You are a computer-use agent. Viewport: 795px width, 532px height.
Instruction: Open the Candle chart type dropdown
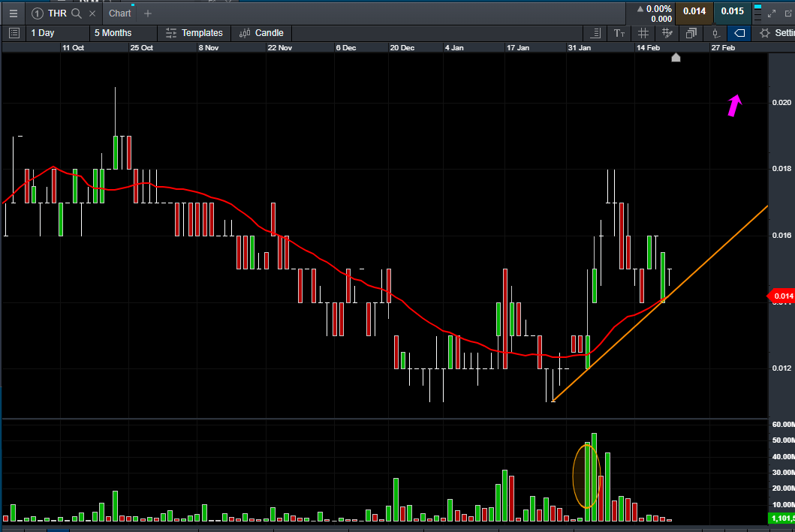tap(261, 33)
